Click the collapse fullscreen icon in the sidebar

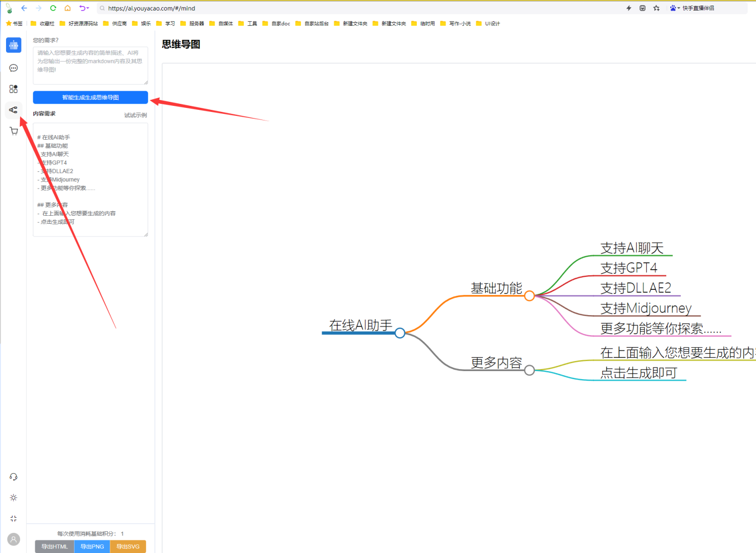point(14,518)
